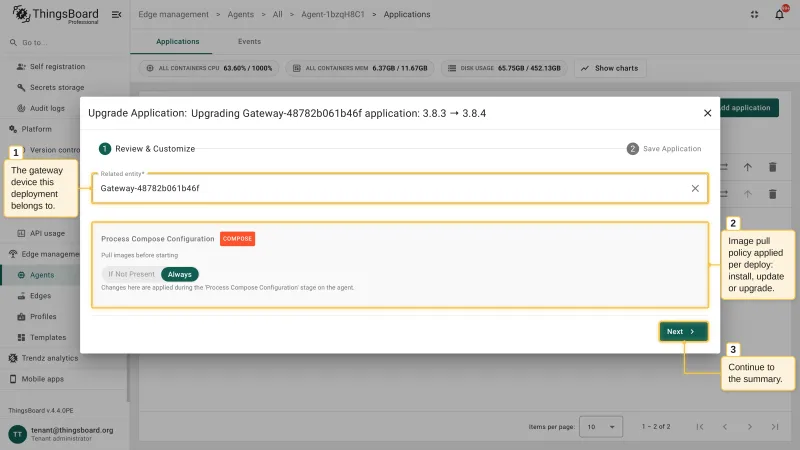
Task: Click the Show charts button
Action: point(610,68)
